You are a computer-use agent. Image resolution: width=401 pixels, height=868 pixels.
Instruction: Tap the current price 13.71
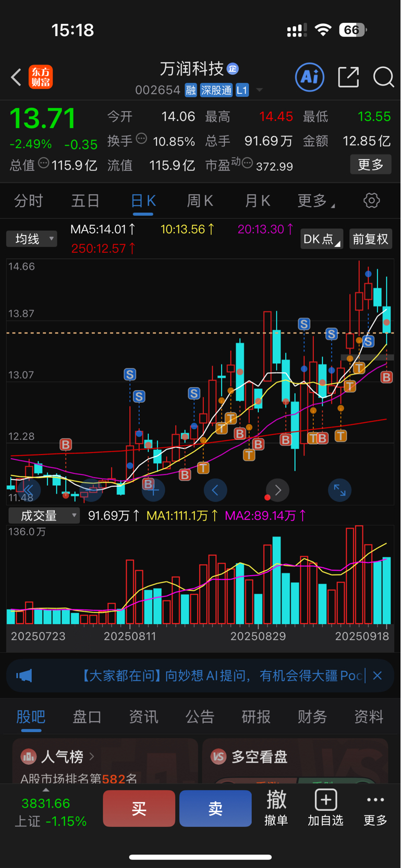(x=43, y=118)
